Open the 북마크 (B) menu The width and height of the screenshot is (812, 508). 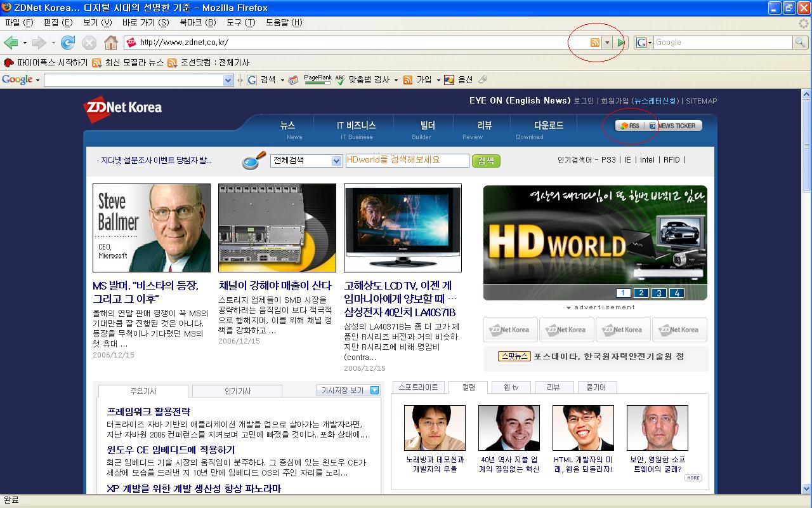pyautogui.click(x=197, y=23)
